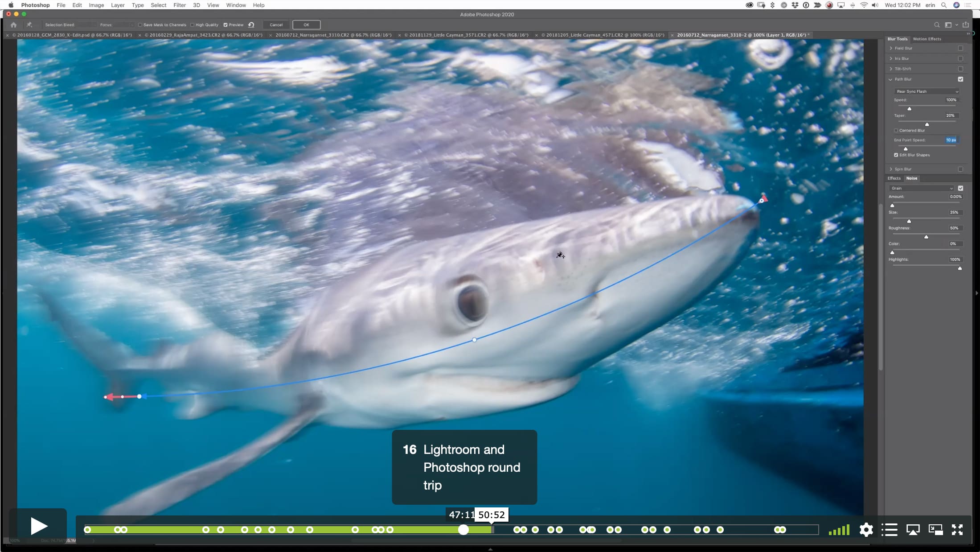Click the Home icon in options bar
This screenshot has width=980, height=552.
pos(13,25)
